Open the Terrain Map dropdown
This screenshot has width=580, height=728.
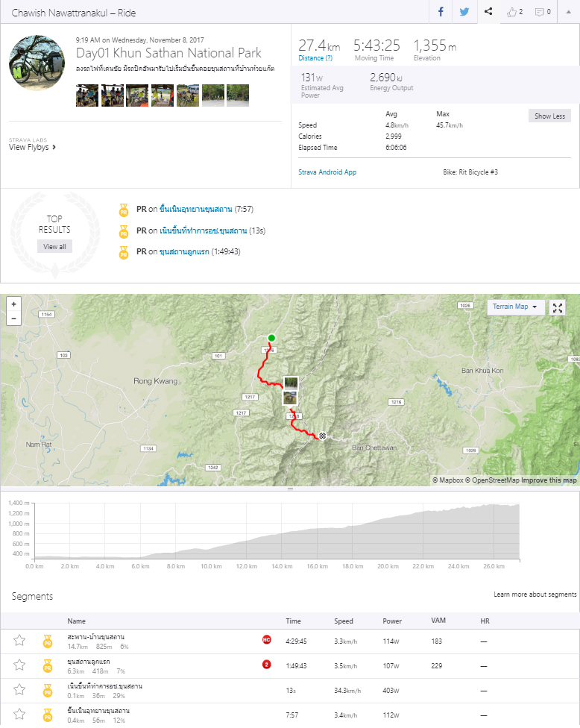pos(515,307)
